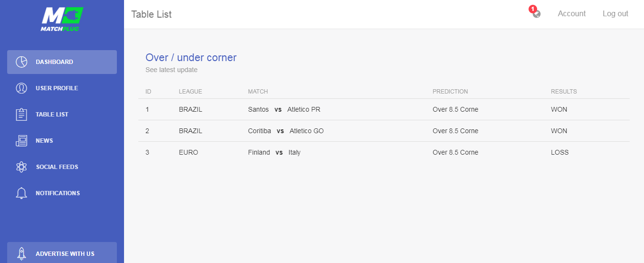The image size is (644, 263).
Task: Go to the DASHBOARD menu item
Action: click(x=62, y=62)
